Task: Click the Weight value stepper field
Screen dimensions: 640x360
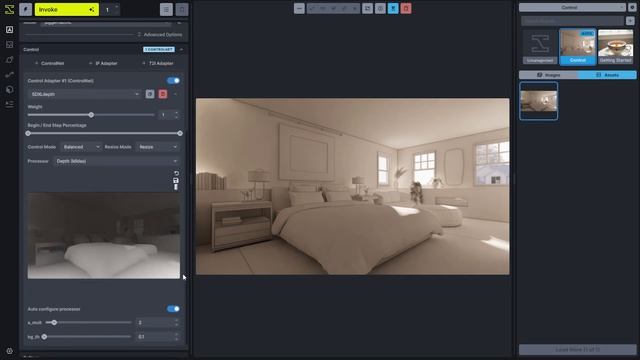Action: (x=169, y=115)
